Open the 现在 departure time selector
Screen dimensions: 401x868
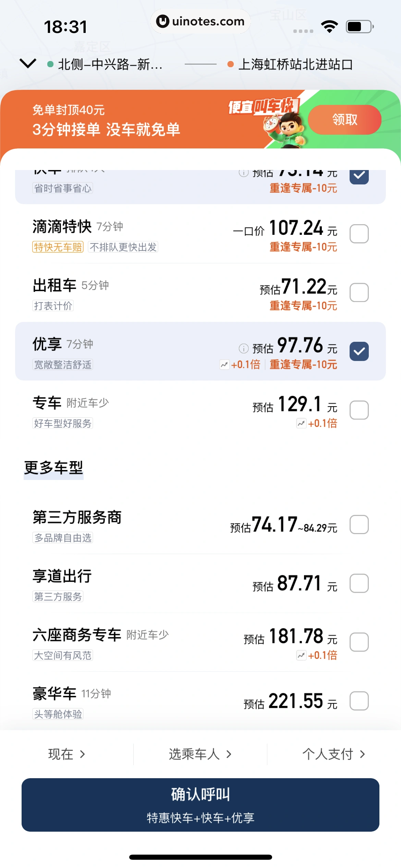click(x=66, y=754)
